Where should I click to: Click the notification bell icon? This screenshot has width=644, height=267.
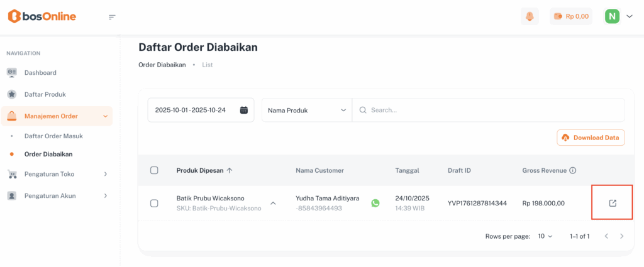pyautogui.click(x=530, y=16)
